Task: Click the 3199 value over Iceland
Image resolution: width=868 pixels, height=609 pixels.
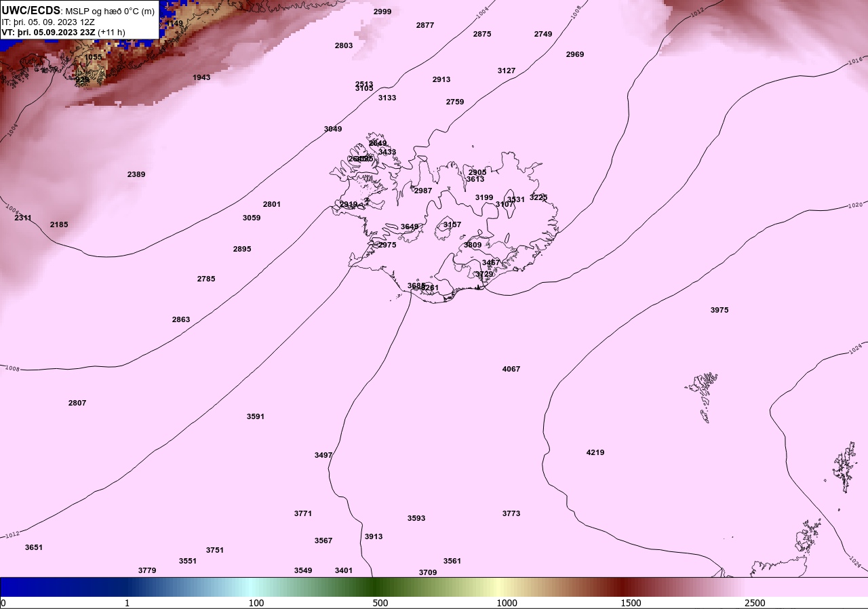Action: pyautogui.click(x=484, y=197)
